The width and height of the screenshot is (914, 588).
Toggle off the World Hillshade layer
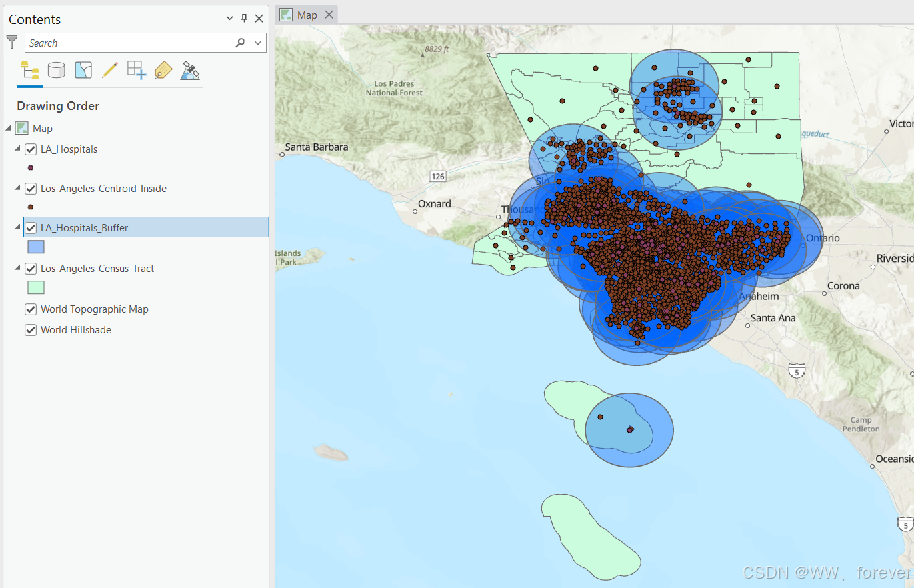[x=30, y=329]
